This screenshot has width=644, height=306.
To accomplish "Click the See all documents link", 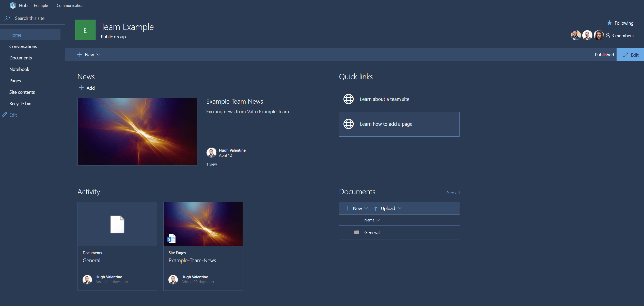I will 453,192.
